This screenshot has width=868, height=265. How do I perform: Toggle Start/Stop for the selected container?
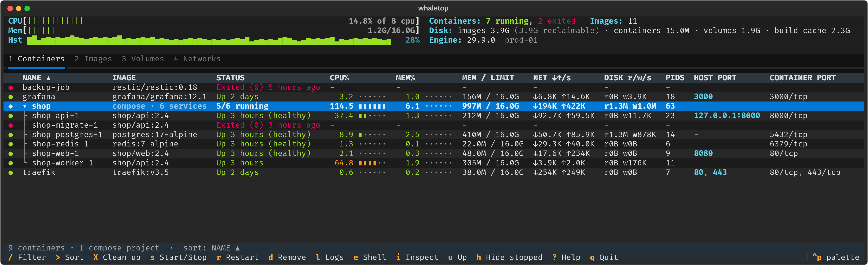pyautogui.click(x=178, y=258)
